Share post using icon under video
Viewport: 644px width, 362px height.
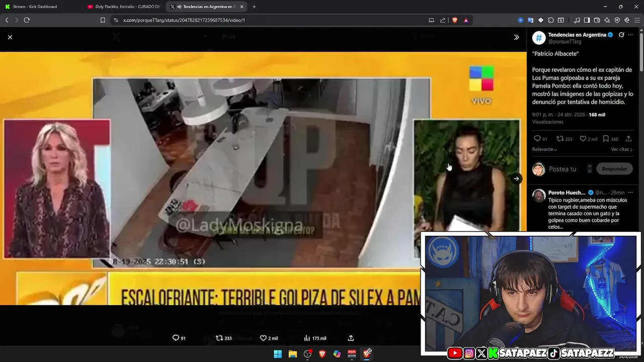click(351, 338)
